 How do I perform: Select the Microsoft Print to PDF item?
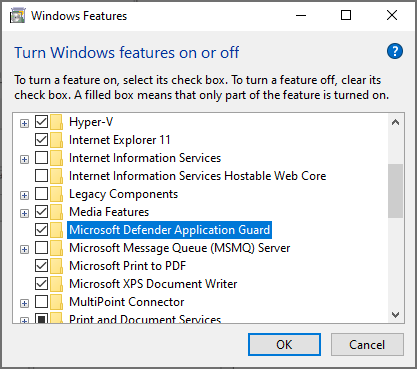(x=127, y=266)
